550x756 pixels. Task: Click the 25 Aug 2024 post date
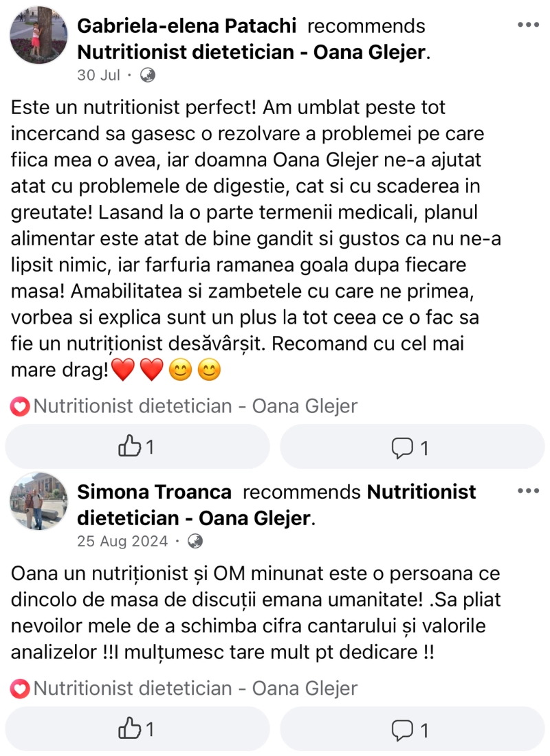122,542
